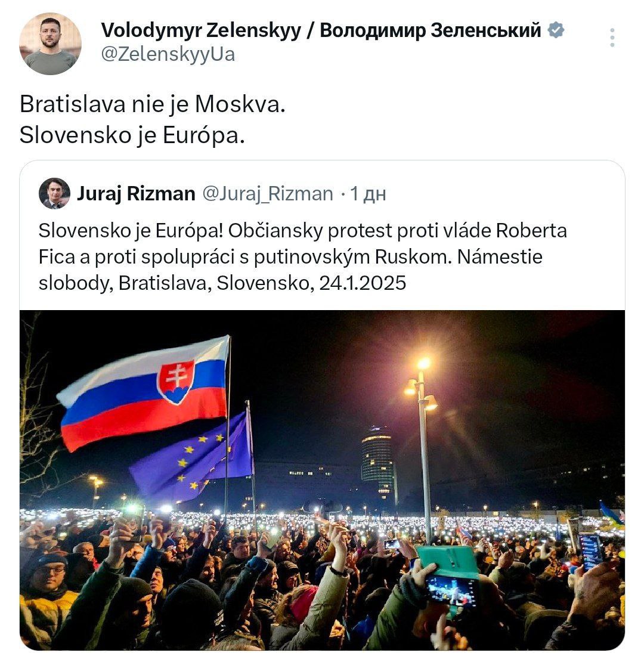Click the 'Bratislava nie je Moskva.' text line
Viewport: 644px width, 653px height.
153,104
